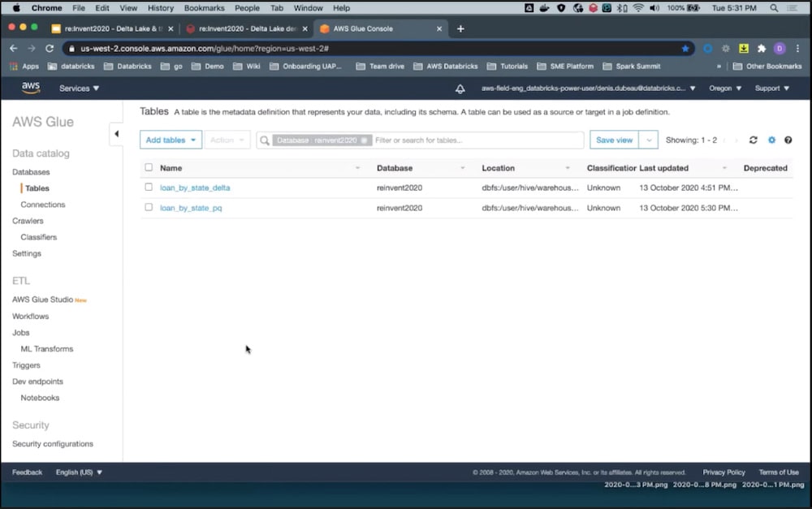Click the filter or search tables field
This screenshot has height=509, width=812.
(x=475, y=140)
